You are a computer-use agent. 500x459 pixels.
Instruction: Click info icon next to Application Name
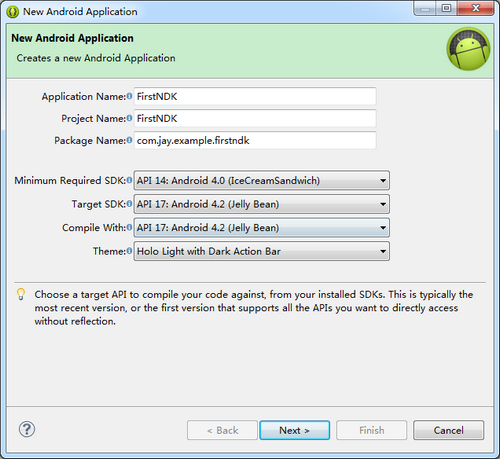[x=129, y=96]
